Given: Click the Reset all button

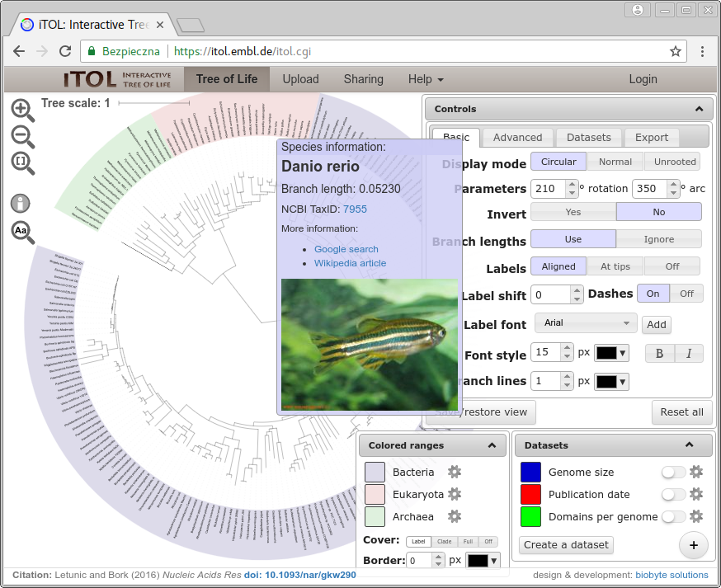Looking at the screenshot, I should [x=681, y=412].
